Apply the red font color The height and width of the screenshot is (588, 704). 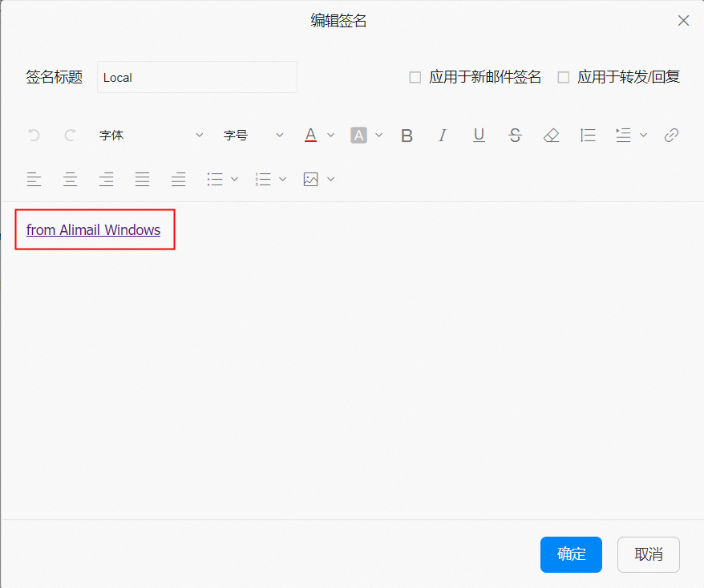tap(311, 136)
